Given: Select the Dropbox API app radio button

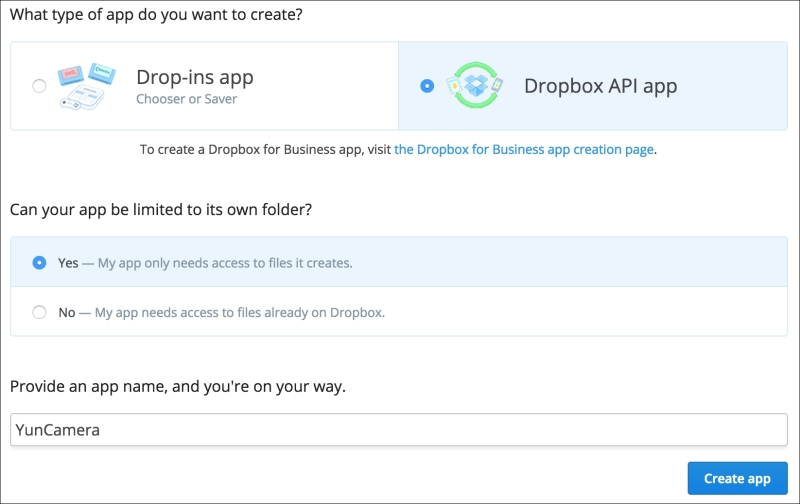Looking at the screenshot, I should click(x=427, y=86).
